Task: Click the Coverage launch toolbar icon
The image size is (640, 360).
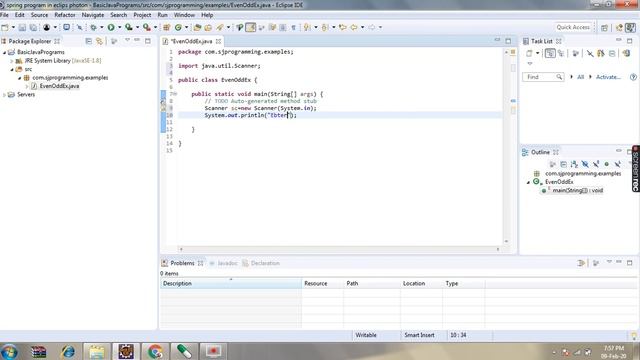Action: (129, 27)
